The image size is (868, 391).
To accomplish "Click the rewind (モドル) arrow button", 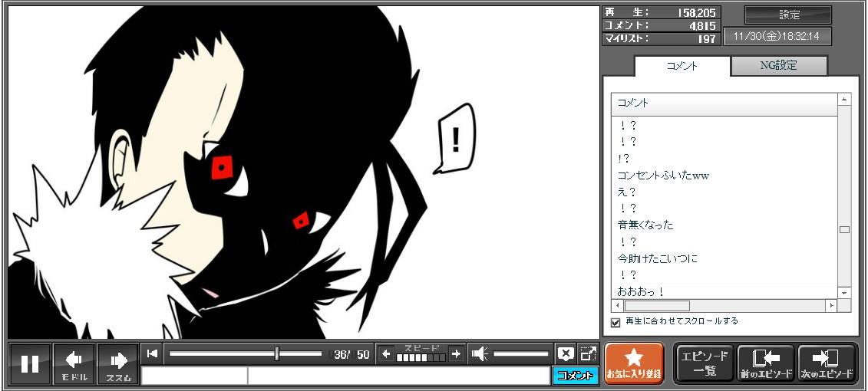I will pyautogui.click(x=74, y=363).
